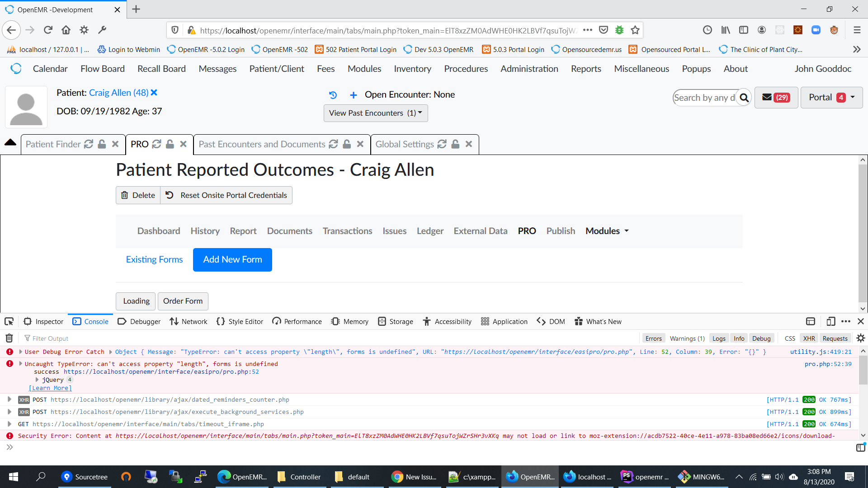Open the envelope messages icon showing 29
868x488 pixels.
[x=776, y=97]
